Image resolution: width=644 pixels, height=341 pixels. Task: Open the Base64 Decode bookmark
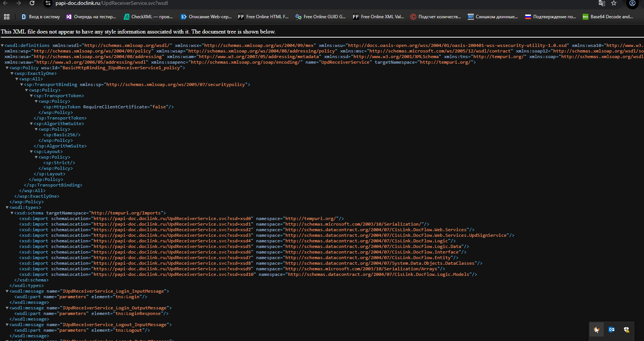[607, 17]
